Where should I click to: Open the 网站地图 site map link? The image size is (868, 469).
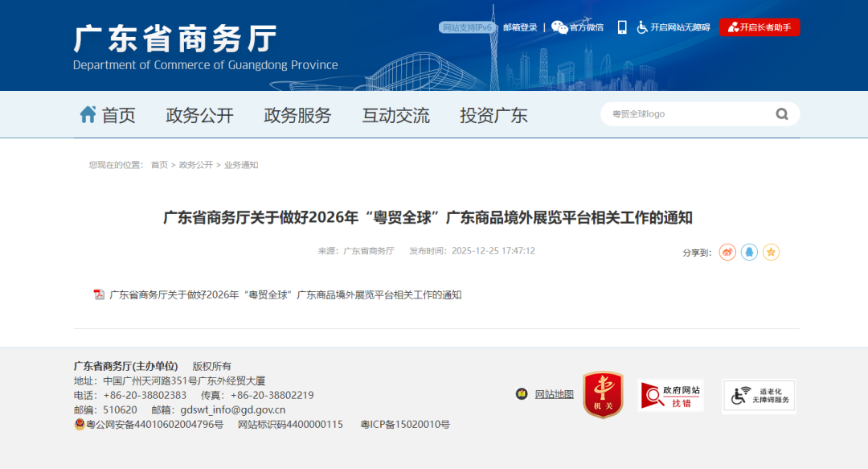(x=554, y=394)
